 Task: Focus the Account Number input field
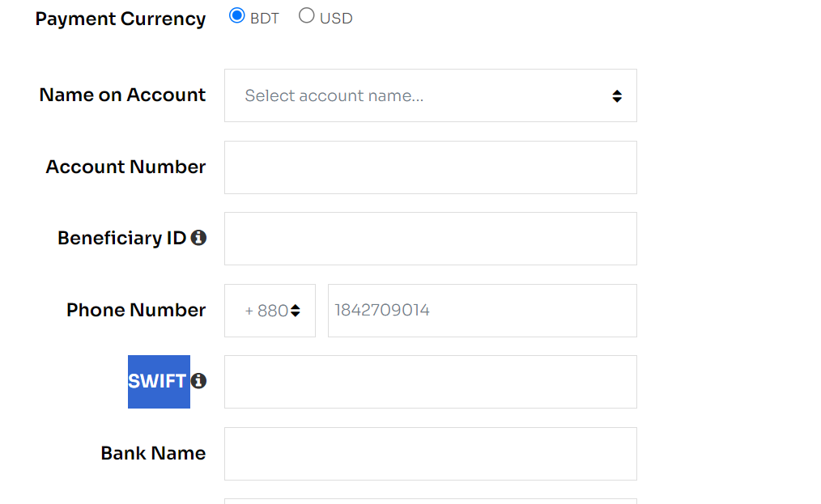[431, 167]
